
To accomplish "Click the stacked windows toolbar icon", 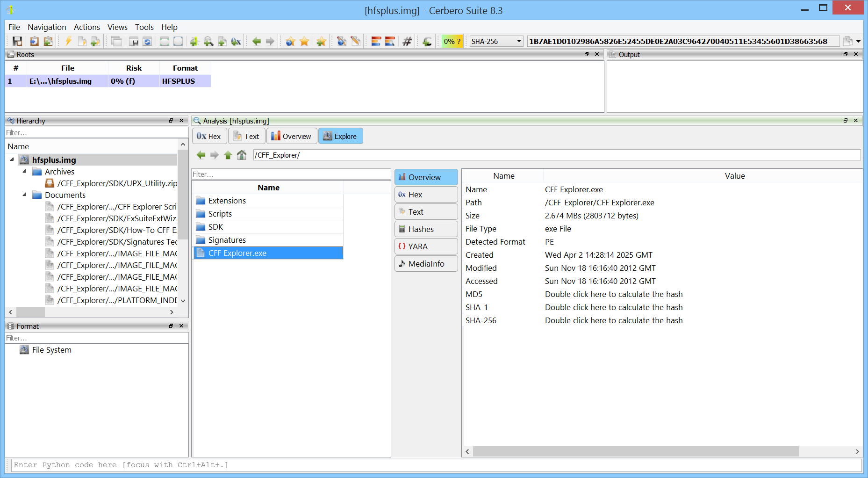I will click(x=116, y=41).
